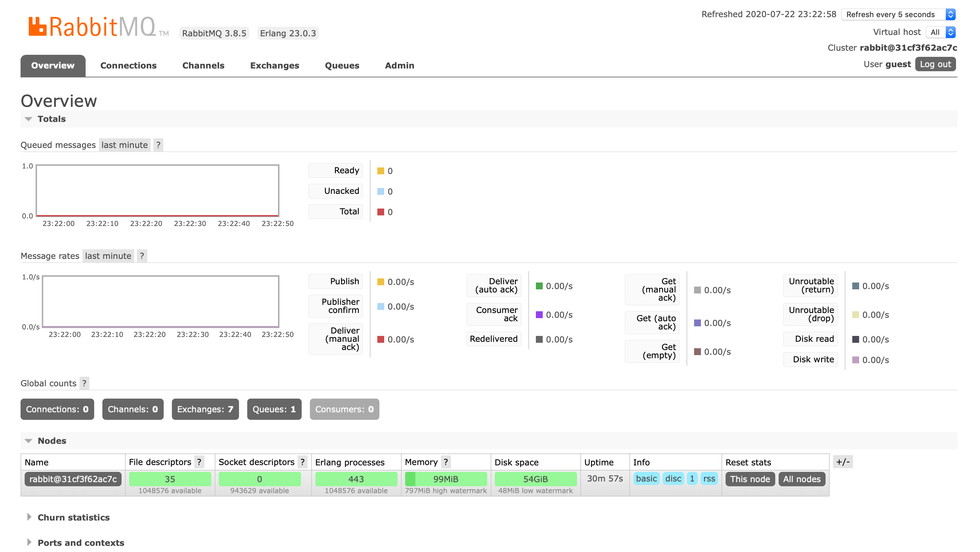This screenshot has width=980, height=552.
Task: Switch to the Queues tab
Action: point(342,65)
